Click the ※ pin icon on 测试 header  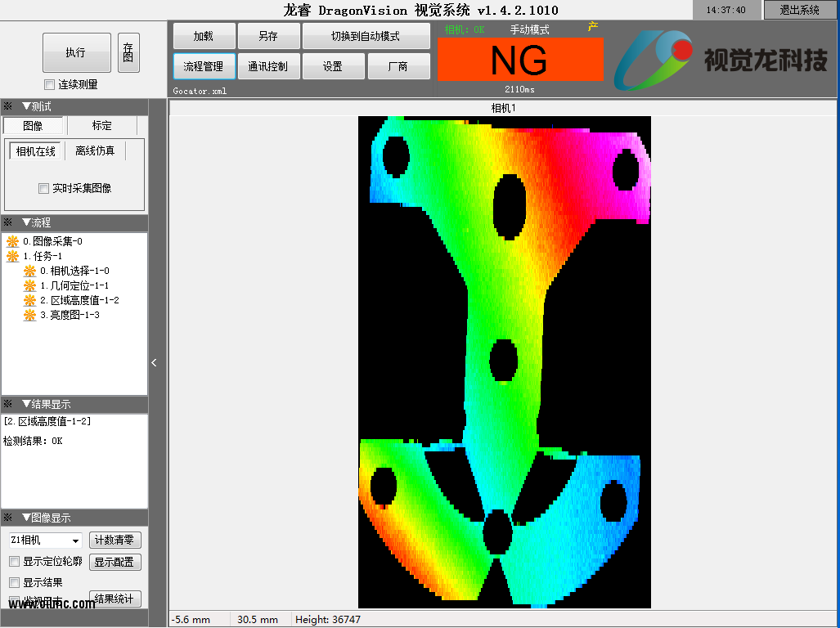coord(8,106)
